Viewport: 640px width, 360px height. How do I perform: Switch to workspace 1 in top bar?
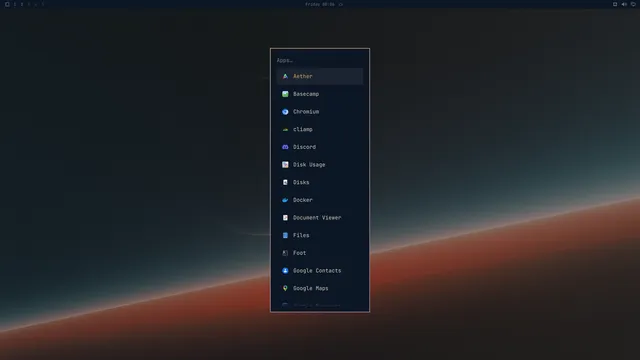(15, 4)
